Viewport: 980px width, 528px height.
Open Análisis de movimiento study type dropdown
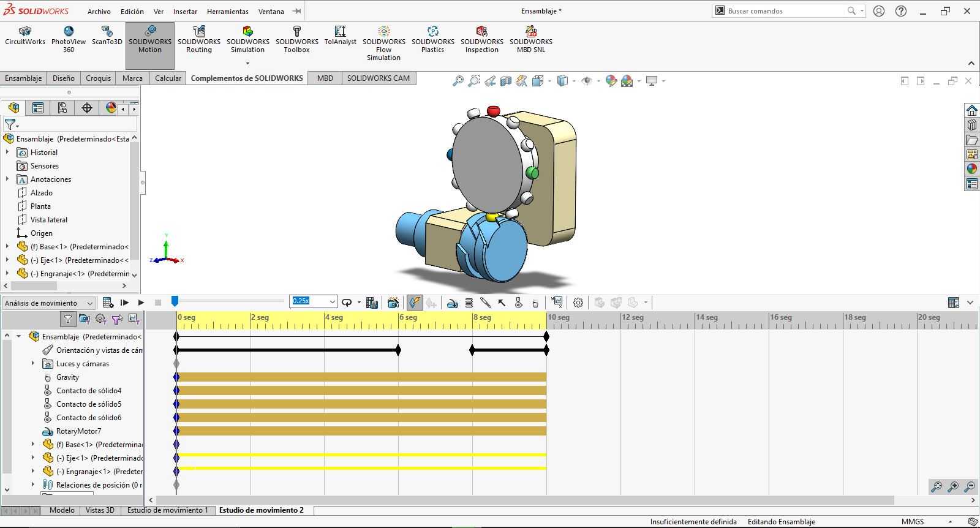point(48,303)
